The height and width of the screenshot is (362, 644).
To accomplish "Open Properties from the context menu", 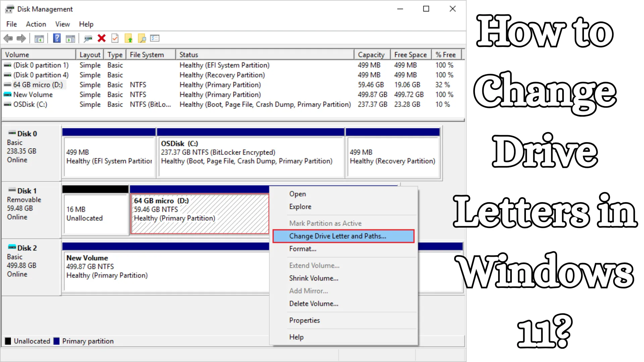I will (343, 320).
